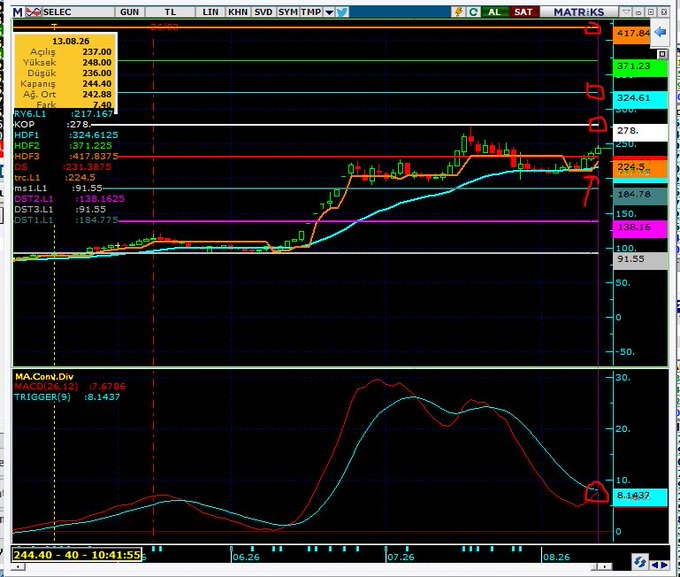The image size is (680, 577).
Task: Click the magenta 138.16 price label
Action: (x=640, y=228)
